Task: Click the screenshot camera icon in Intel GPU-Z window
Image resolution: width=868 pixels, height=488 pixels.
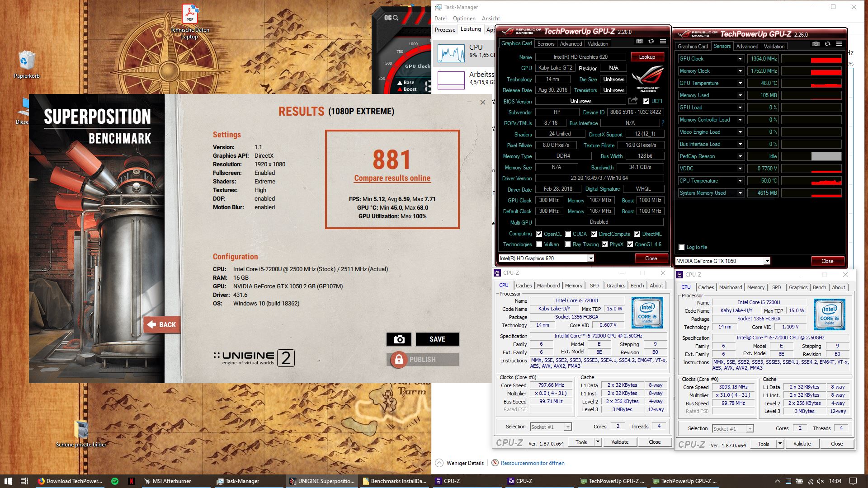Action: coord(639,41)
